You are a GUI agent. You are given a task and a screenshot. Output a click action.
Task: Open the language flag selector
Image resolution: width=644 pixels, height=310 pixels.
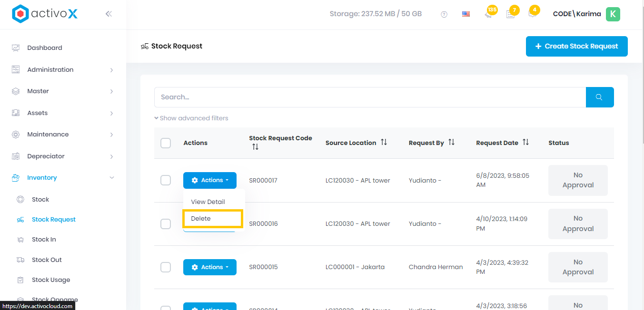(466, 14)
